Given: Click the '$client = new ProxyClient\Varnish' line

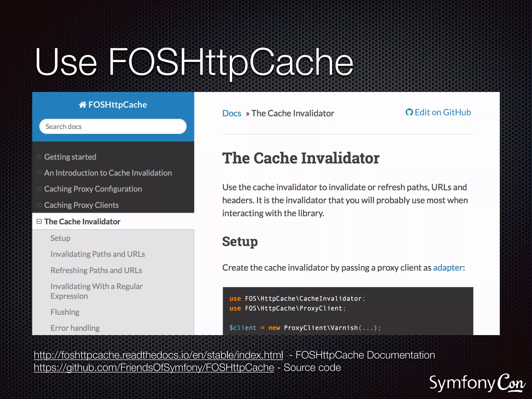Looking at the screenshot, I should pyautogui.click(x=305, y=328).
